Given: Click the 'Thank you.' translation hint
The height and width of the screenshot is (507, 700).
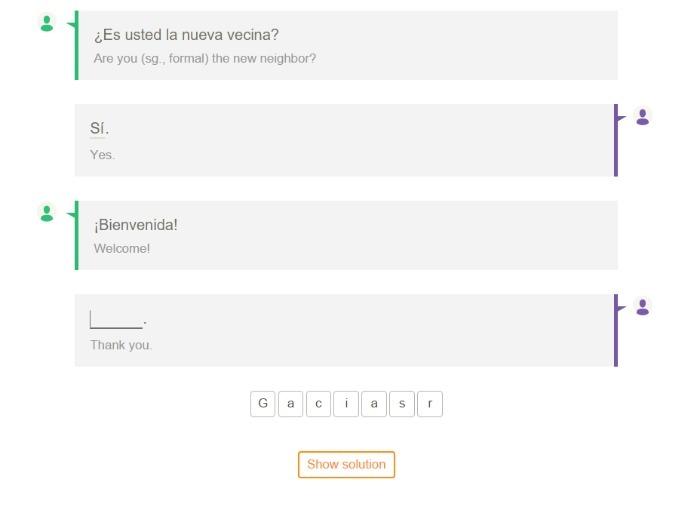Looking at the screenshot, I should pyautogui.click(x=121, y=345).
